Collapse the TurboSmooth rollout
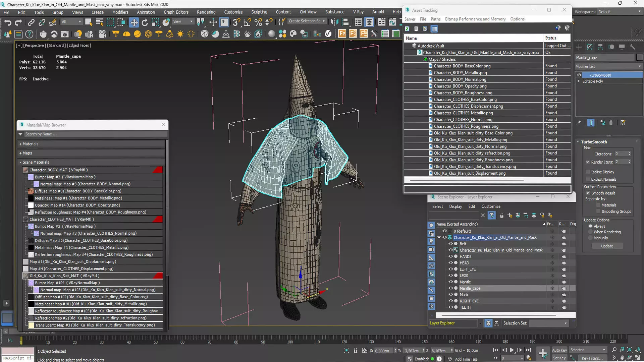 coord(578,142)
